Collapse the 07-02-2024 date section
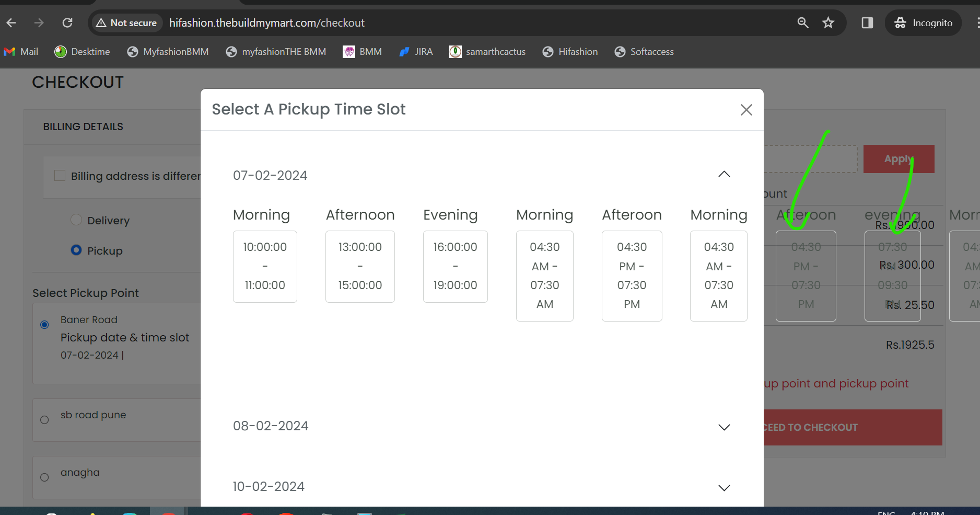980x515 pixels. coord(724,175)
